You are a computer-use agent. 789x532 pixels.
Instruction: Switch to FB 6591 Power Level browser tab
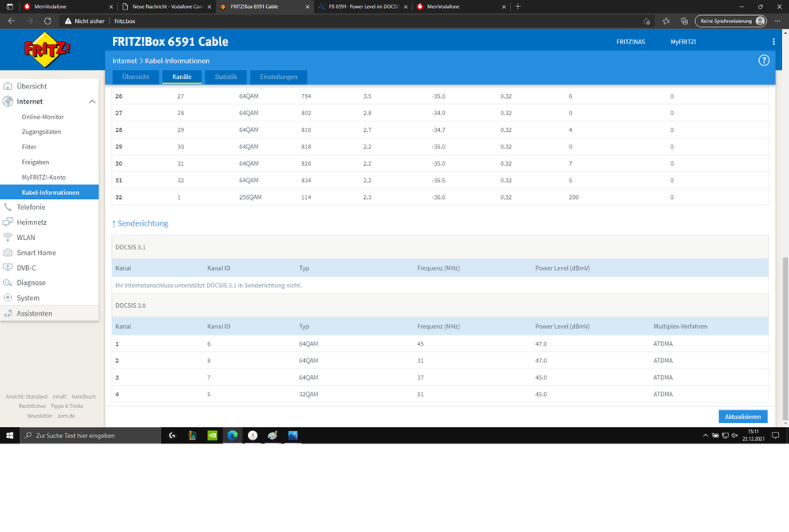point(363,6)
